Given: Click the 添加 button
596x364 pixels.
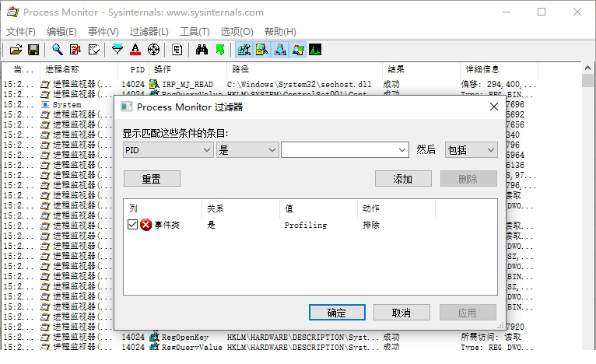Looking at the screenshot, I should 403,179.
